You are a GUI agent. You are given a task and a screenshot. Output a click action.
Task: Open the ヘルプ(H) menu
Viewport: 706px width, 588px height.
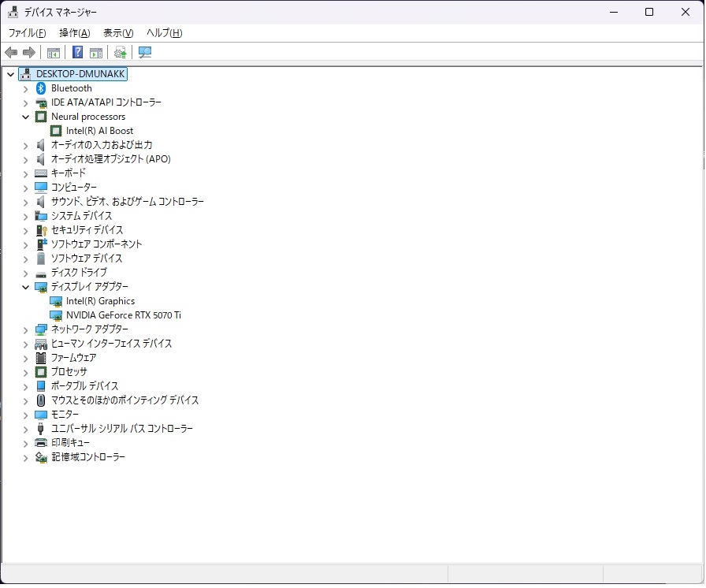(x=165, y=33)
